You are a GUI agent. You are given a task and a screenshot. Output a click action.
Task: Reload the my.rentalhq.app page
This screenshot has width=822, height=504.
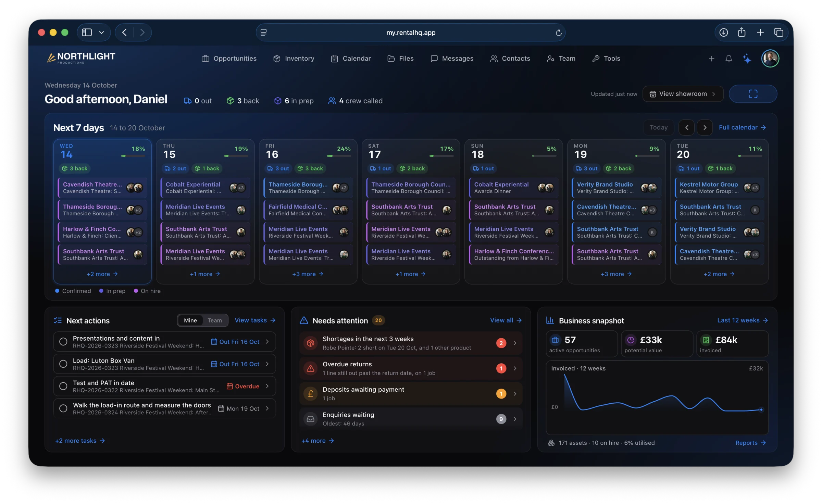pos(558,33)
